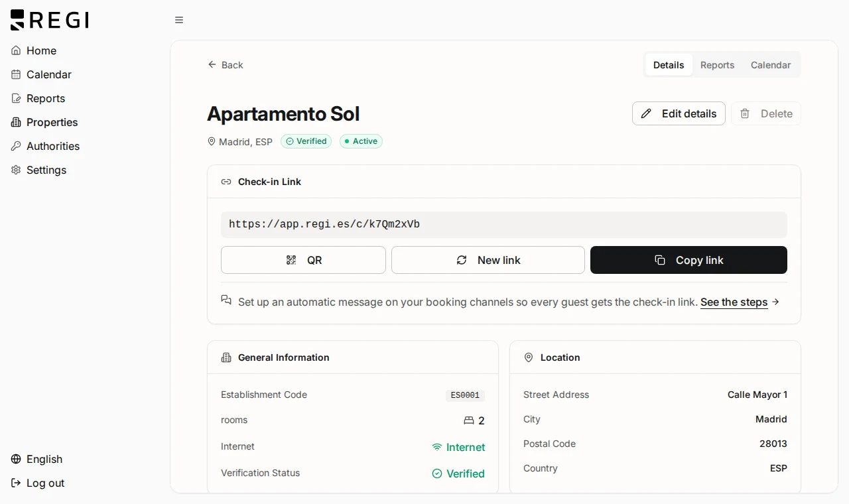Viewport: 849px width, 504px height.
Task: Open See the steps link
Action: coord(734,302)
